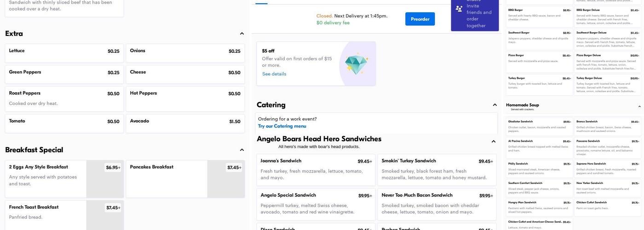Image resolution: width=644 pixels, height=230 pixels.
Task: Collapse the Homemade Soup section
Action: point(639,106)
